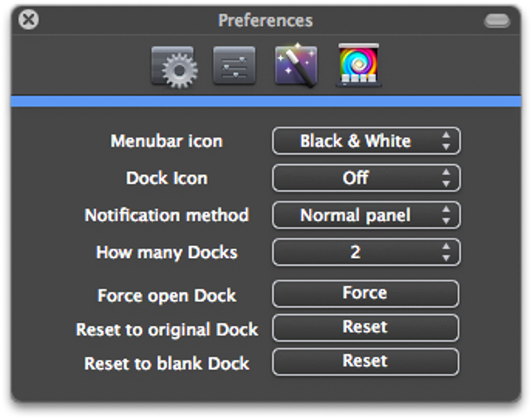Click the Preferences window title

pos(265,20)
